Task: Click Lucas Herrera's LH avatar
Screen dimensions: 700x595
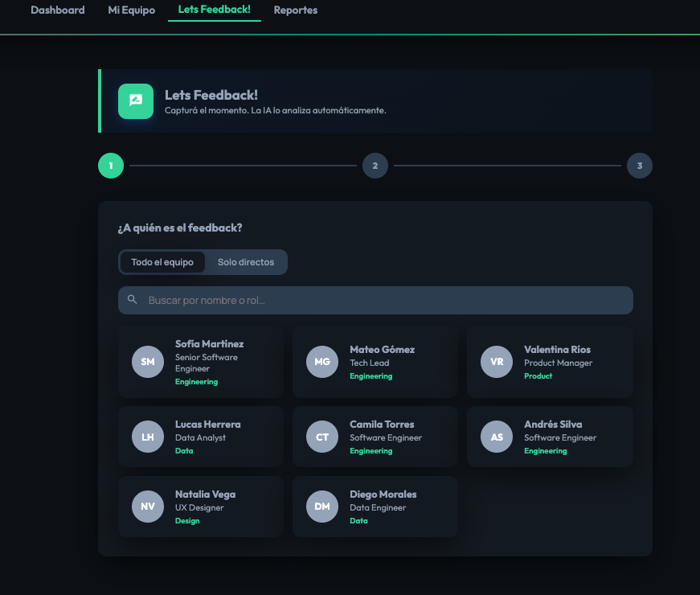Action: (147, 437)
